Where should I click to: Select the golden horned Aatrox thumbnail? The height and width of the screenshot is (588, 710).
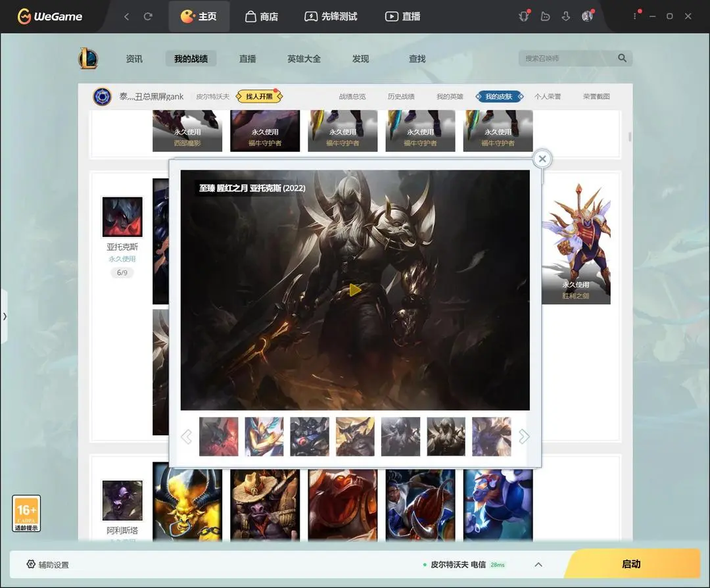(x=356, y=436)
